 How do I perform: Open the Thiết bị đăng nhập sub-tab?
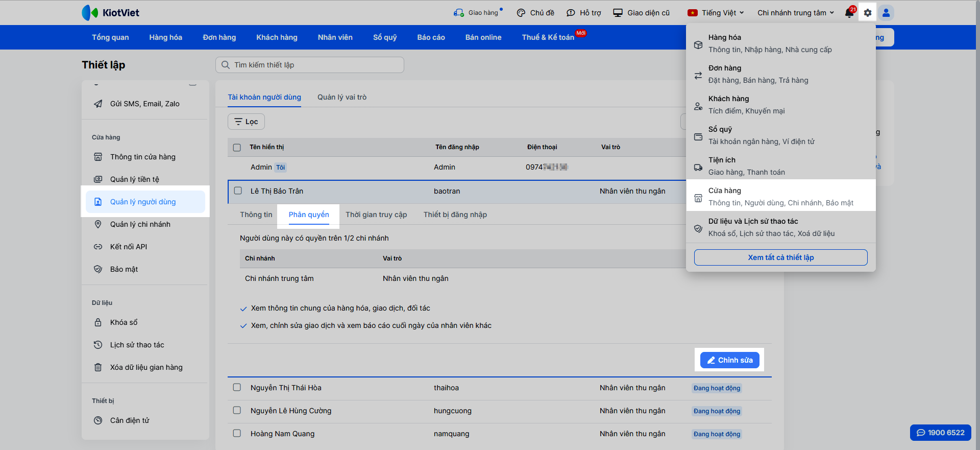pyautogui.click(x=455, y=215)
